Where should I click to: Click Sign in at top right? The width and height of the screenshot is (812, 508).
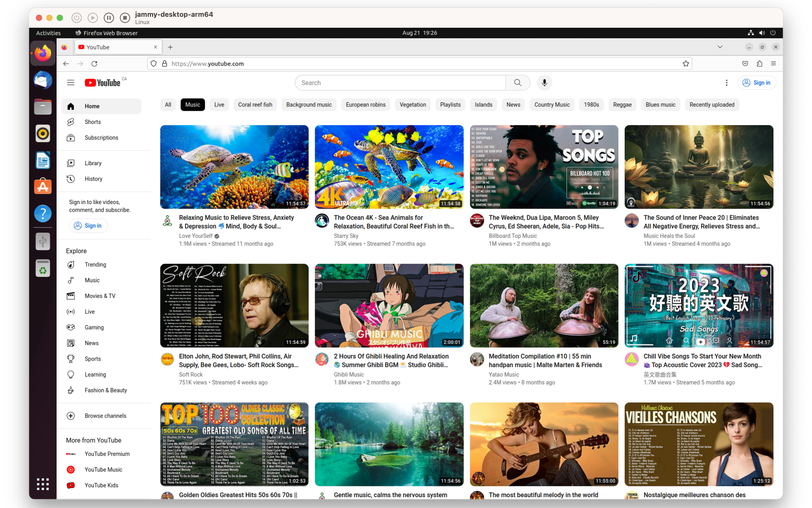tap(757, 83)
